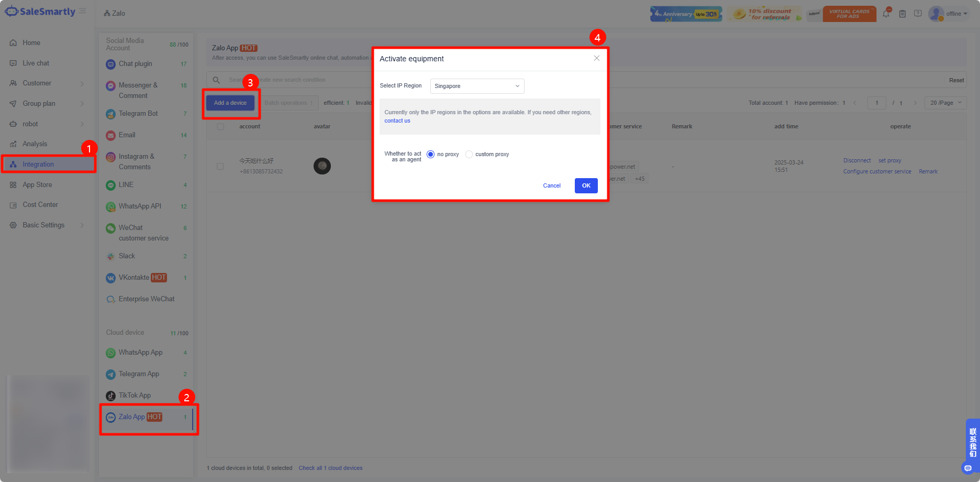Expand the Basic Settings submenu arrow
Screen dimensions: 980x482
pos(82,225)
